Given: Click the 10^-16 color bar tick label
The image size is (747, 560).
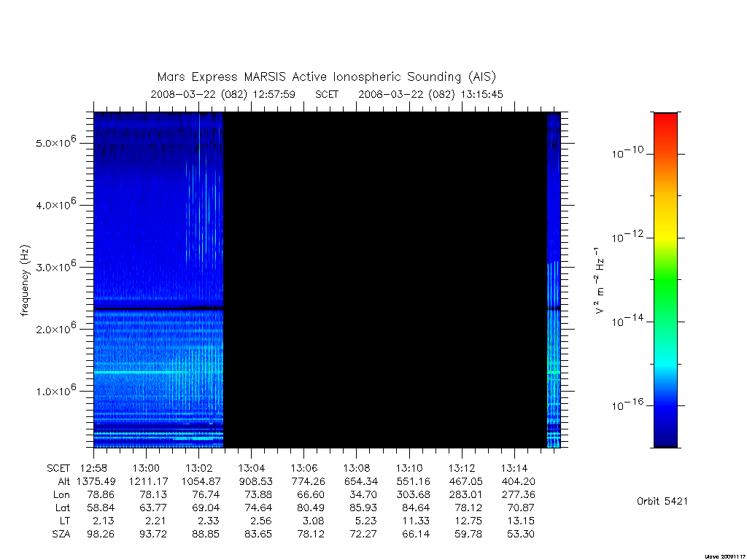Looking at the screenshot, I should pos(627,404).
